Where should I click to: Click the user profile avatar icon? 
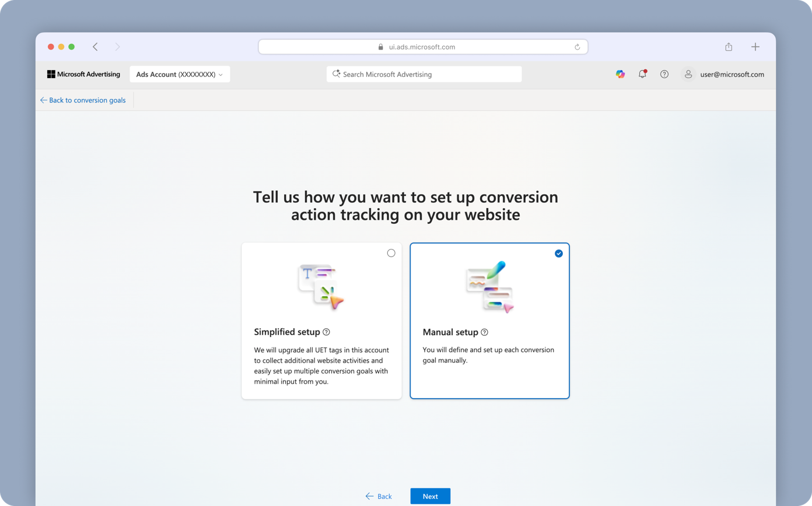[688, 74]
